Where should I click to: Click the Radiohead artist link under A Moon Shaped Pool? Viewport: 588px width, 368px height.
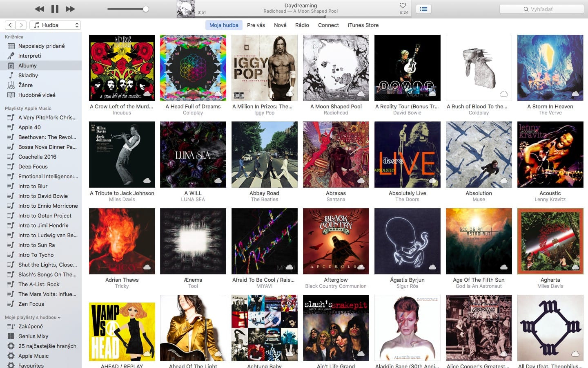(x=336, y=113)
